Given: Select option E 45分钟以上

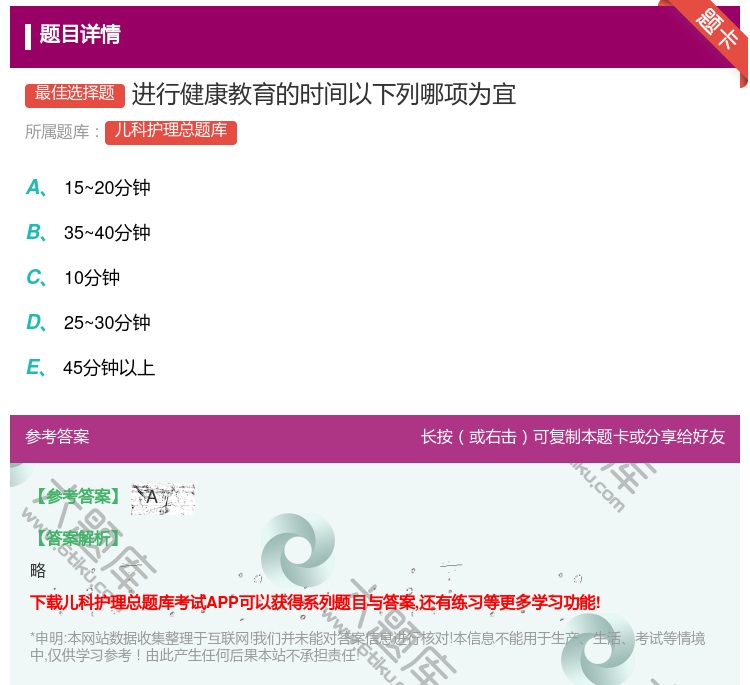Looking at the screenshot, I should click(108, 368).
